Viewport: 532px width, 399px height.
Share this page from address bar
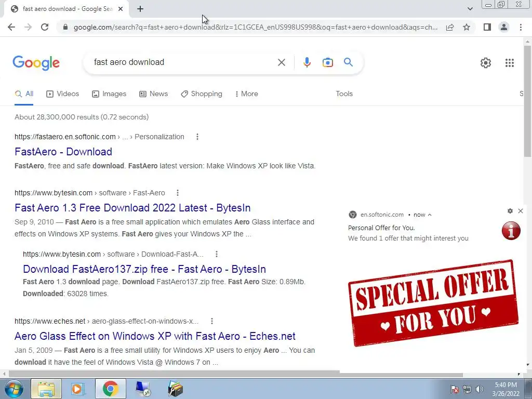450,27
